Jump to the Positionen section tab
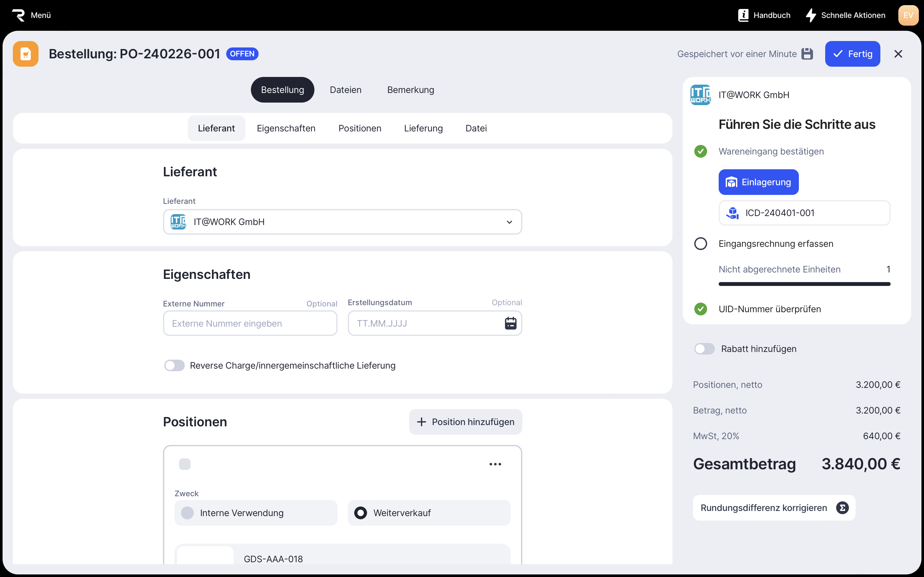Screen dimensions: 924x577 [x=360, y=128]
